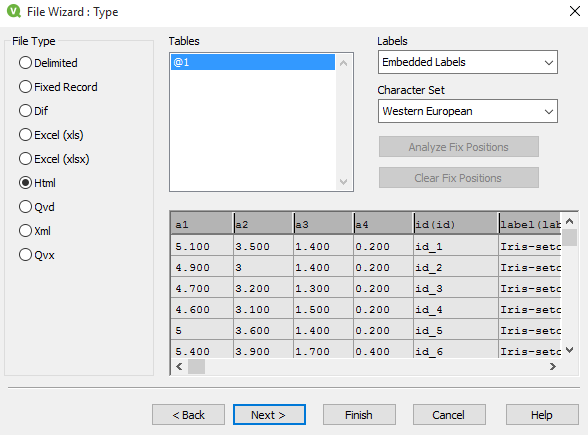Choose the Fixed Record option
The width and height of the screenshot is (588, 435).
coord(58,87)
